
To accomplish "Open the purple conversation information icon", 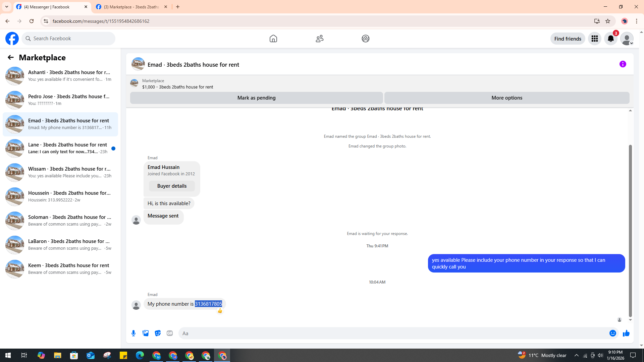I will [623, 64].
